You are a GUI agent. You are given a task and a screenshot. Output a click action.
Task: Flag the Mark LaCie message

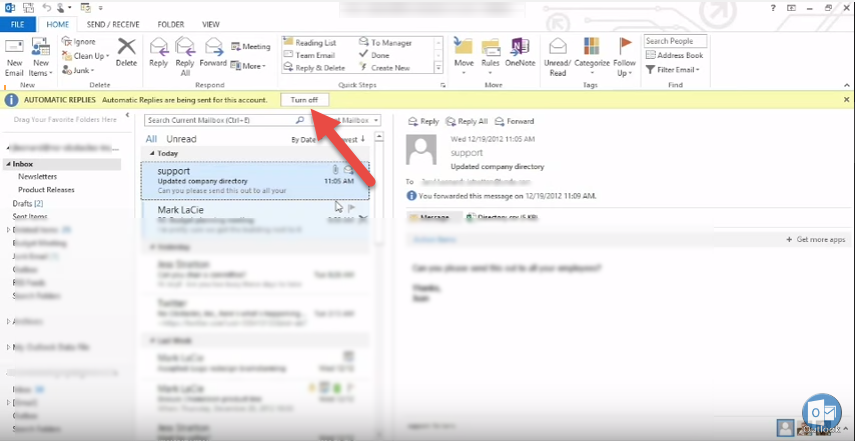[x=352, y=208]
